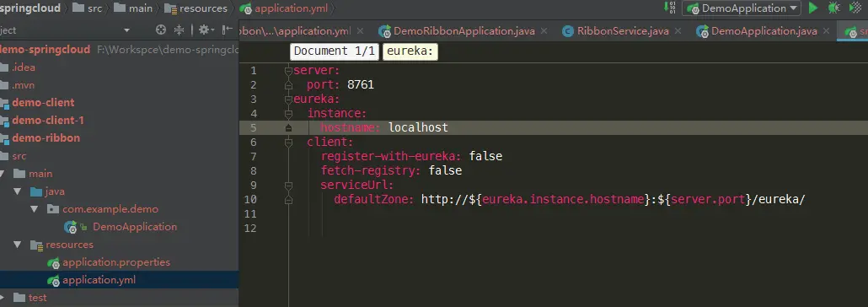This screenshot has width=868, height=307.
Task: Open the Project view mode dropdown arrow
Action: [x=126, y=30]
